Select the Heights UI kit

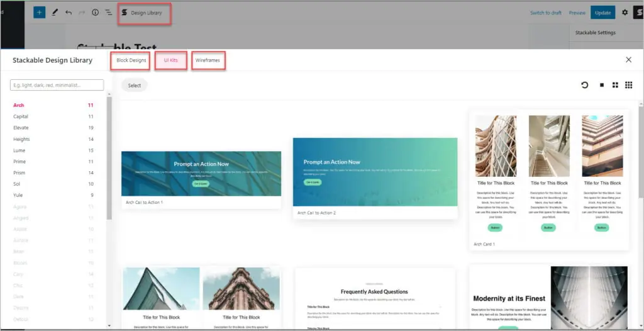53,139
